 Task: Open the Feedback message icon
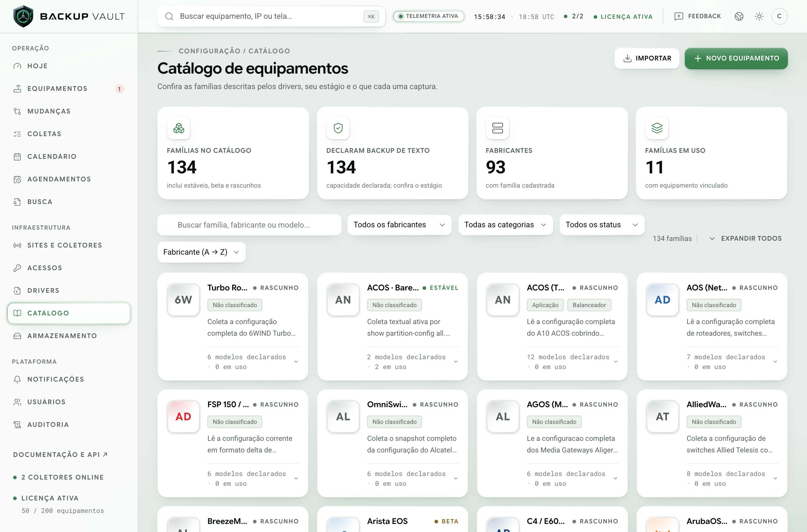click(678, 16)
